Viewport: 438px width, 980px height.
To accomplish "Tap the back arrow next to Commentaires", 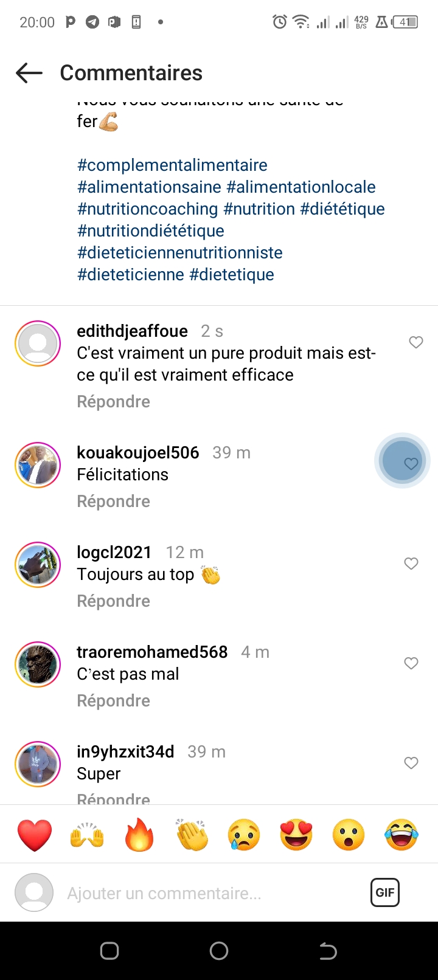I will (x=29, y=73).
